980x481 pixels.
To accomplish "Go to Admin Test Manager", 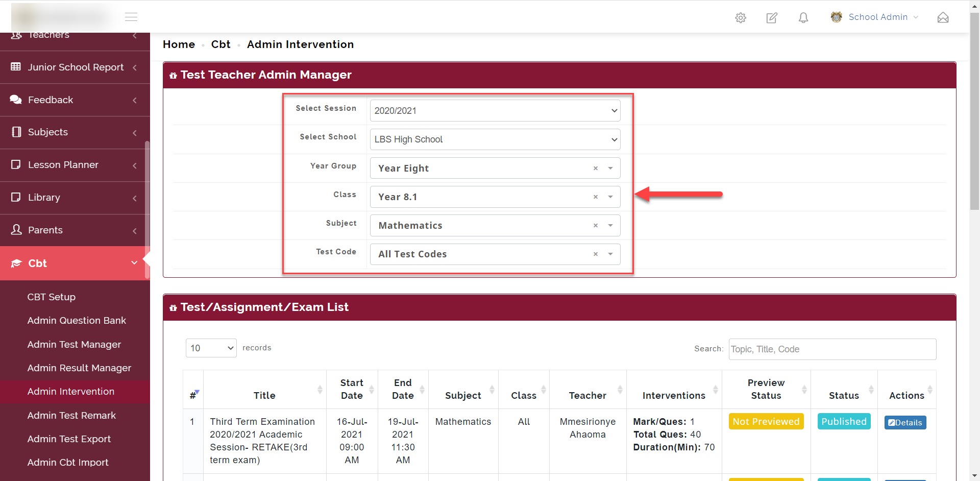I will pos(74,344).
